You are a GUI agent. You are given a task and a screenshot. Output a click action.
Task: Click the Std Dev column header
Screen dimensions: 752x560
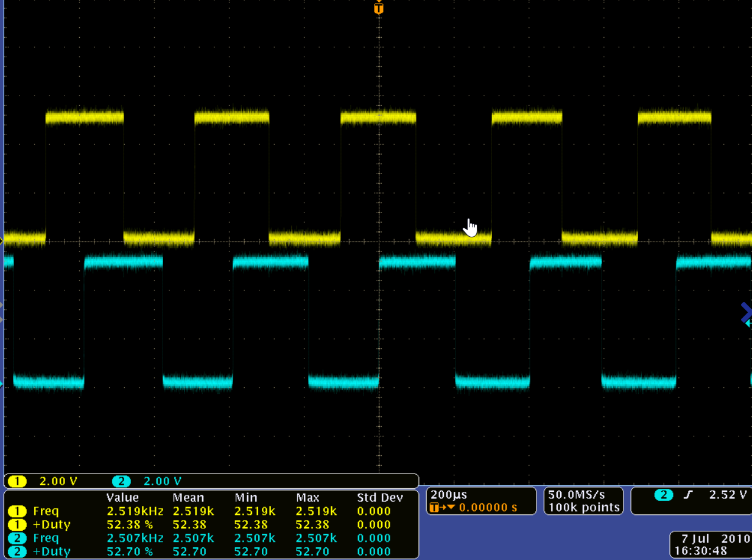pos(380,498)
